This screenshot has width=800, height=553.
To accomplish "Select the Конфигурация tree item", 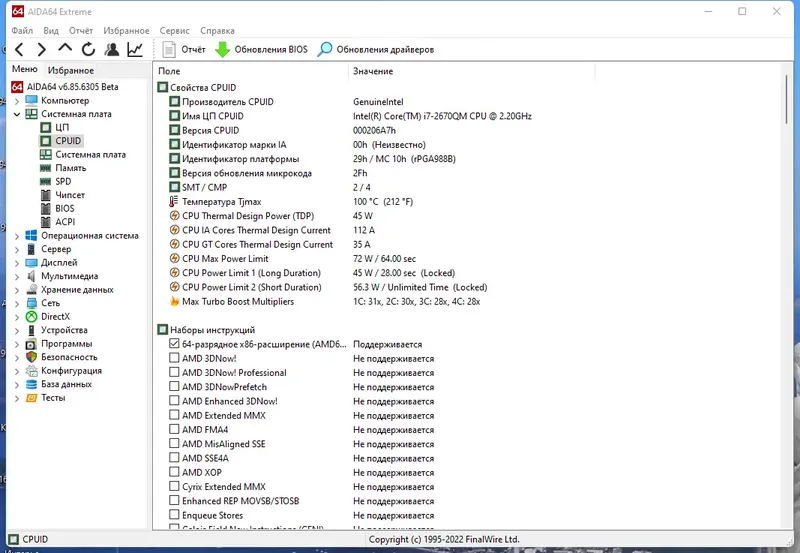I will 71,371.
